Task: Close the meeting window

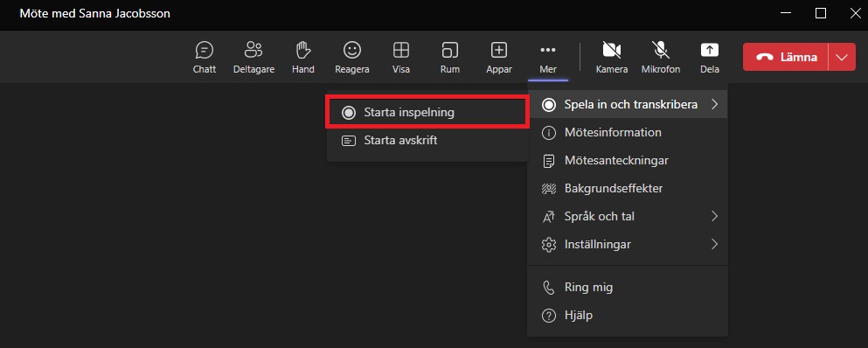Action: tap(855, 13)
